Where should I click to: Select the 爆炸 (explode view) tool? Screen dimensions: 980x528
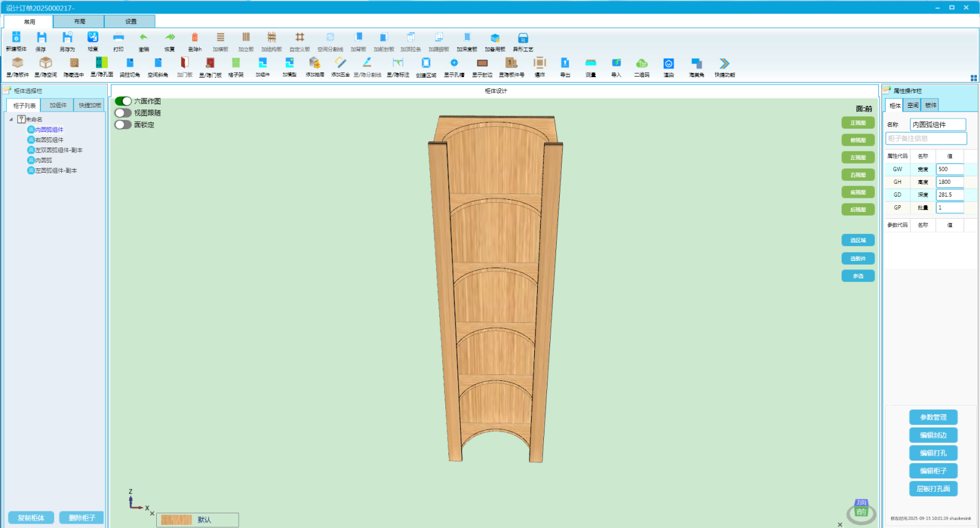pos(540,63)
